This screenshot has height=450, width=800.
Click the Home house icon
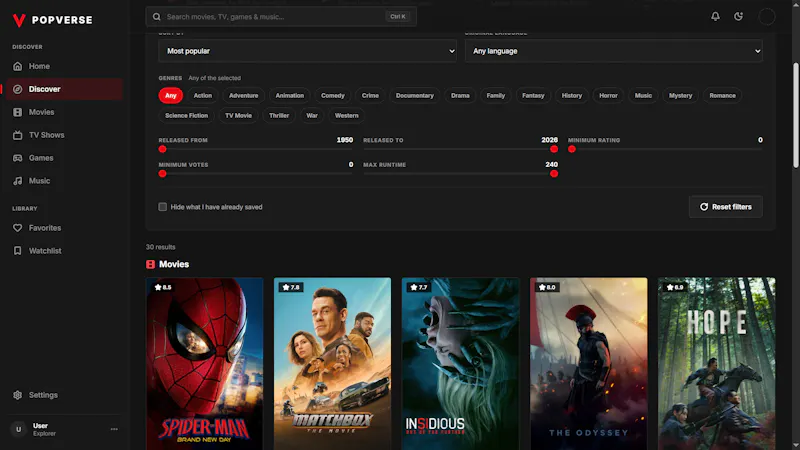[17, 66]
